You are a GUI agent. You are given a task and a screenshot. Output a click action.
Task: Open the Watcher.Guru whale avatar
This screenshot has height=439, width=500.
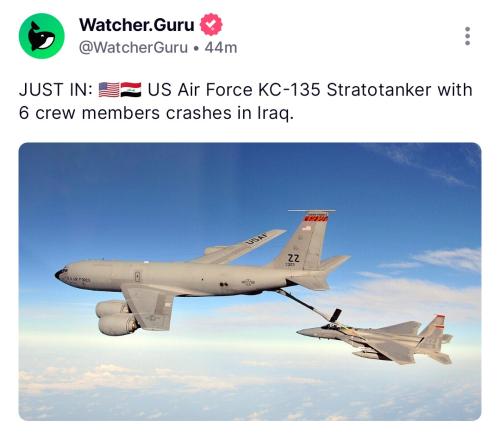coord(42,36)
